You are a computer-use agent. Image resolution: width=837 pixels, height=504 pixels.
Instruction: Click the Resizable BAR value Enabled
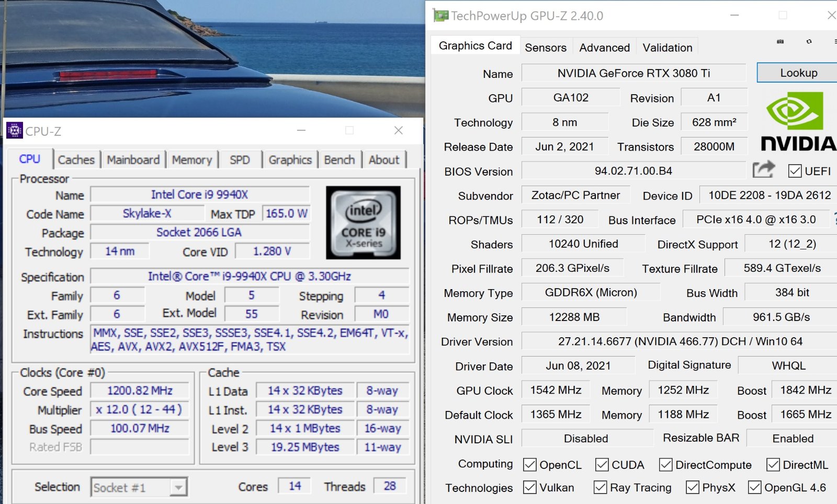[x=793, y=438]
